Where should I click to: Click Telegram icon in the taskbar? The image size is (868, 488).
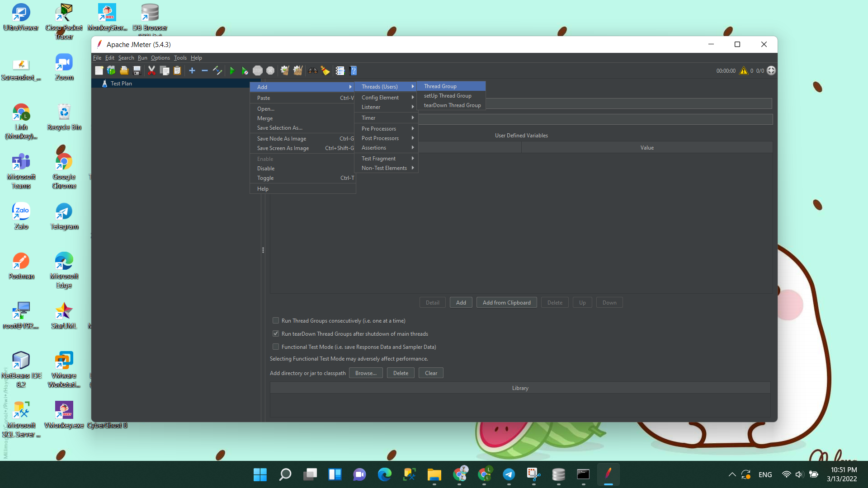509,474
